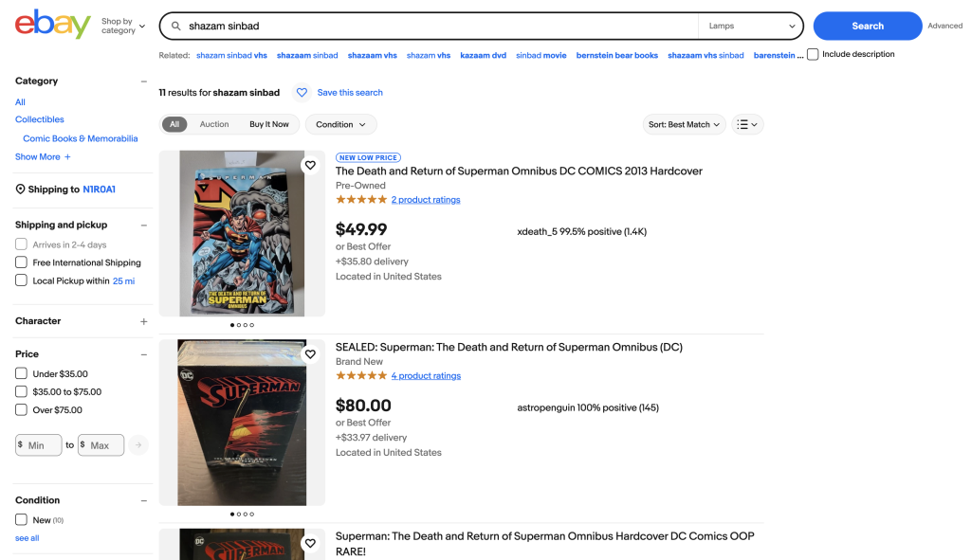The height and width of the screenshot is (560, 971).
Task: Add first Superman Omnibus listing to watchlist
Action: pos(309,166)
